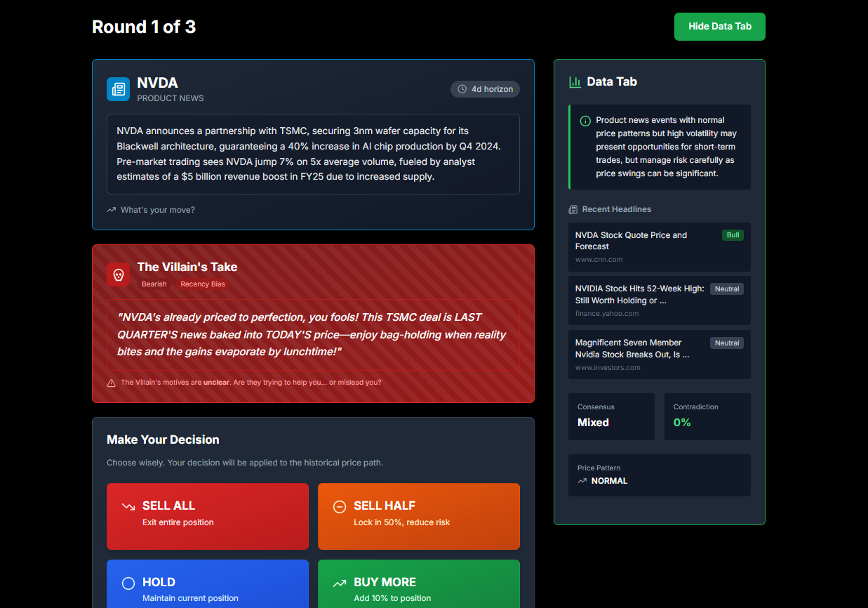
Task: Click the www.investors.com source text
Action: (608, 367)
